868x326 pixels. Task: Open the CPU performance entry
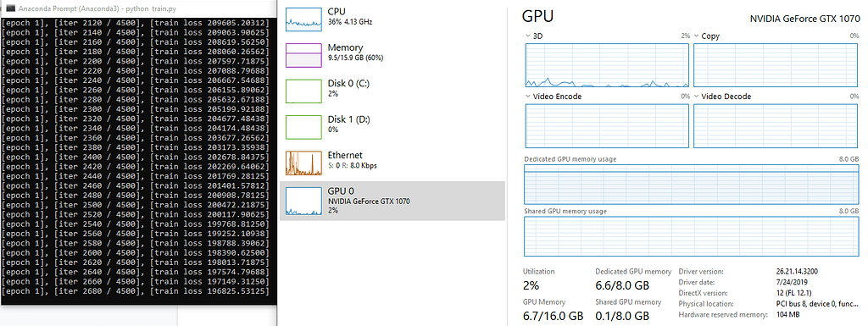pos(392,19)
